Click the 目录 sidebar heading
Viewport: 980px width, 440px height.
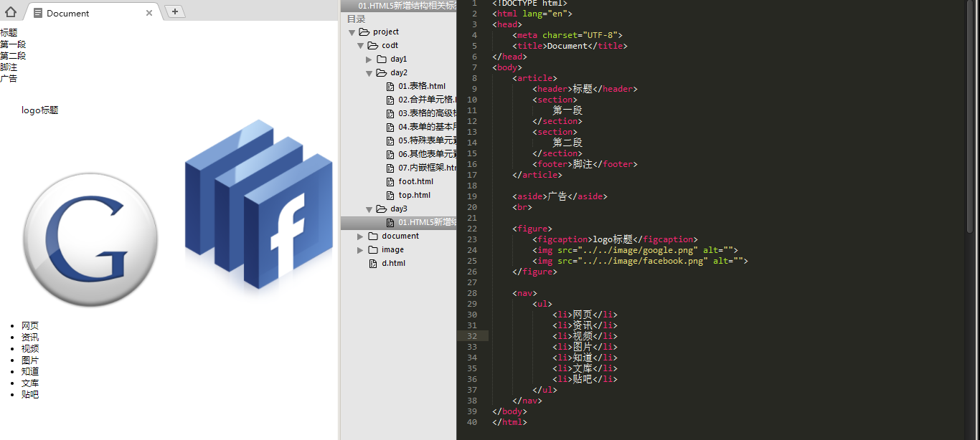pos(356,19)
